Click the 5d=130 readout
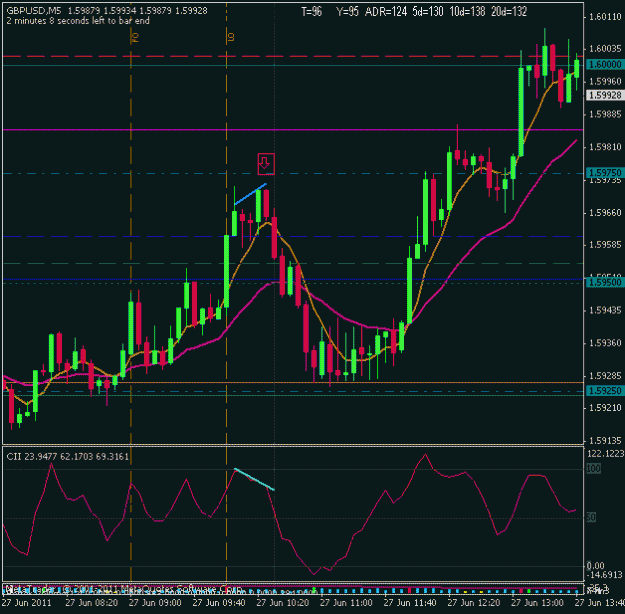The height and width of the screenshot is (614, 625). pyautogui.click(x=428, y=12)
